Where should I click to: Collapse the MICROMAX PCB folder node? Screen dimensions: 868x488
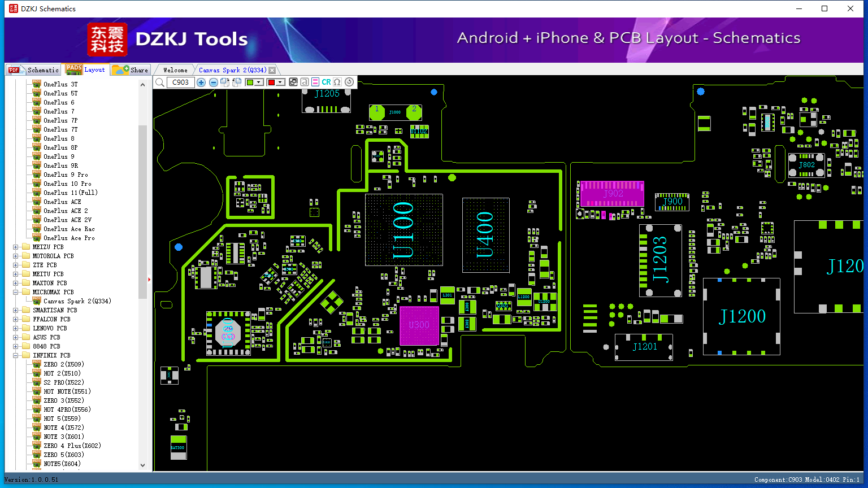tap(16, 292)
